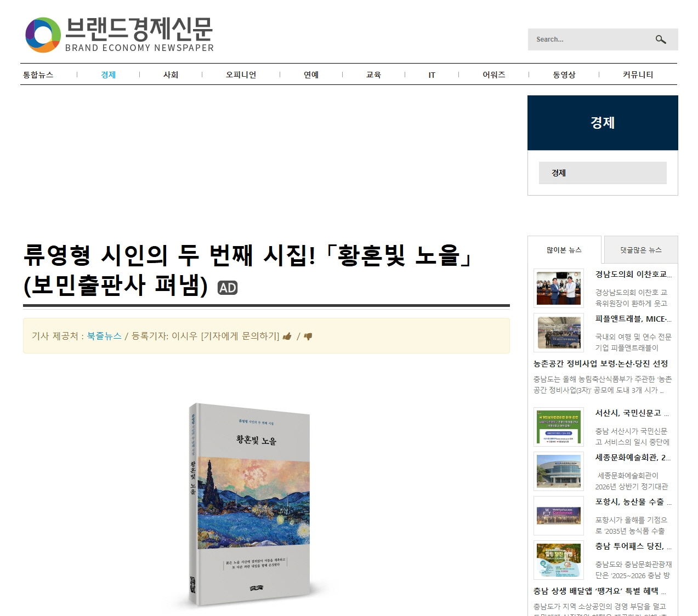Viewport: 698px width, 616px height.
Task: Go to the 동영상 section
Action: pos(564,75)
